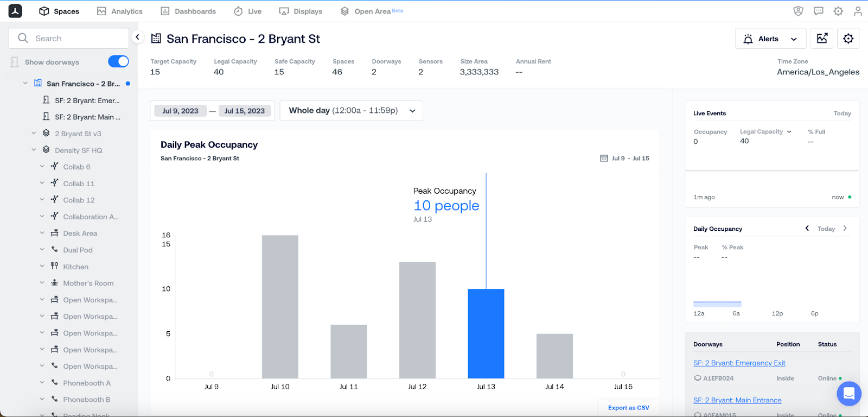
Task: Click the Emergency Exit doorway icon
Action: [46, 100]
